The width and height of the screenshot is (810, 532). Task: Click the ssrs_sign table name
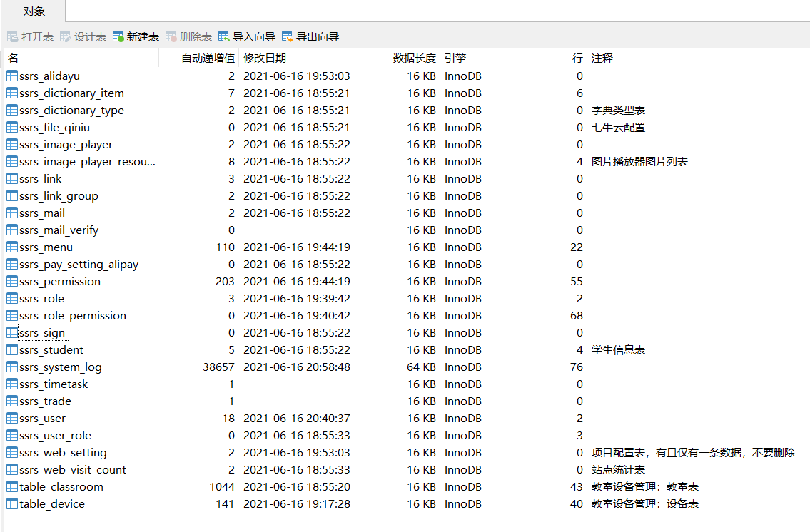click(41, 332)
